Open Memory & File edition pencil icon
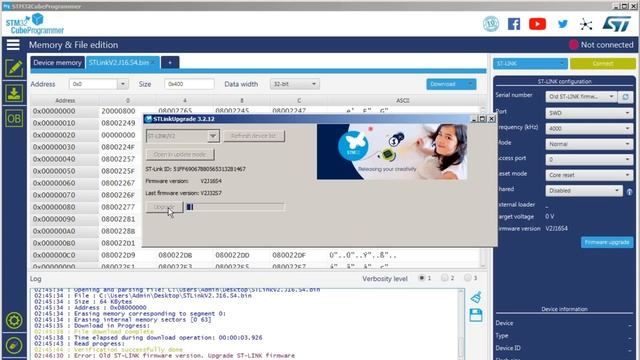Viewport: 640px width, 360px height. pos(14,68)
